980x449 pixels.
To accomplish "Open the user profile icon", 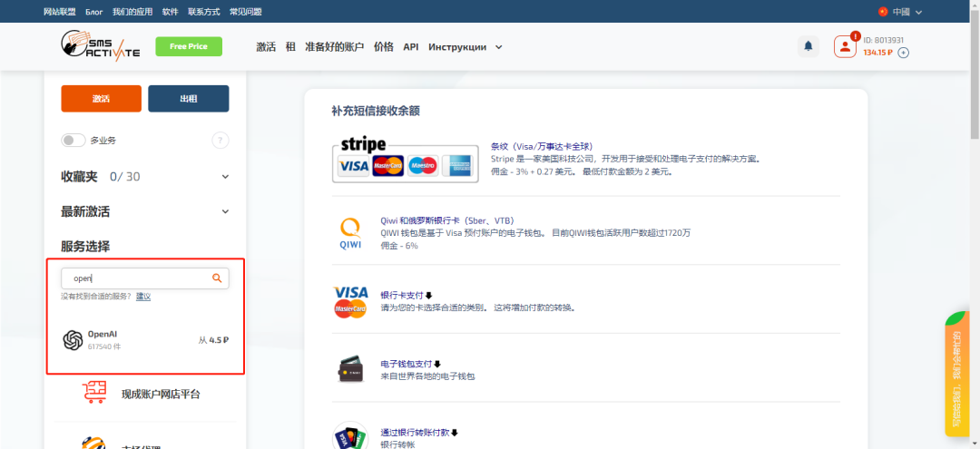I will 845,47.
